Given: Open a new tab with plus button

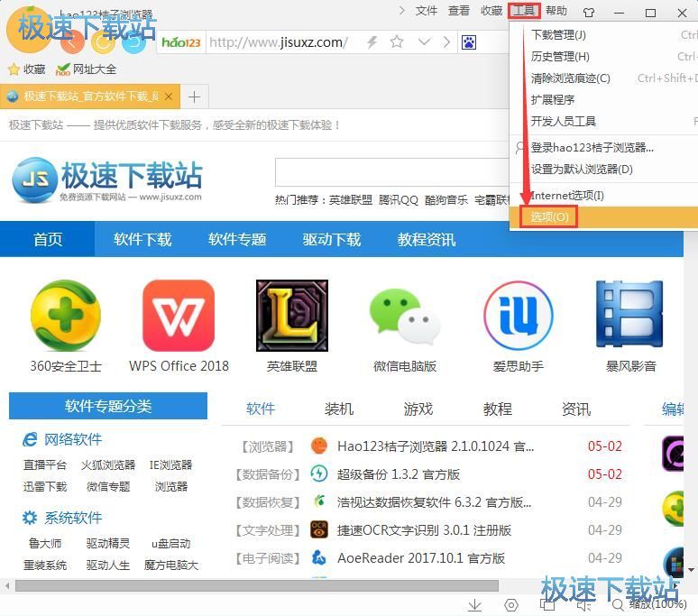Looking at the screenshot, I should (x=194, y=97).
